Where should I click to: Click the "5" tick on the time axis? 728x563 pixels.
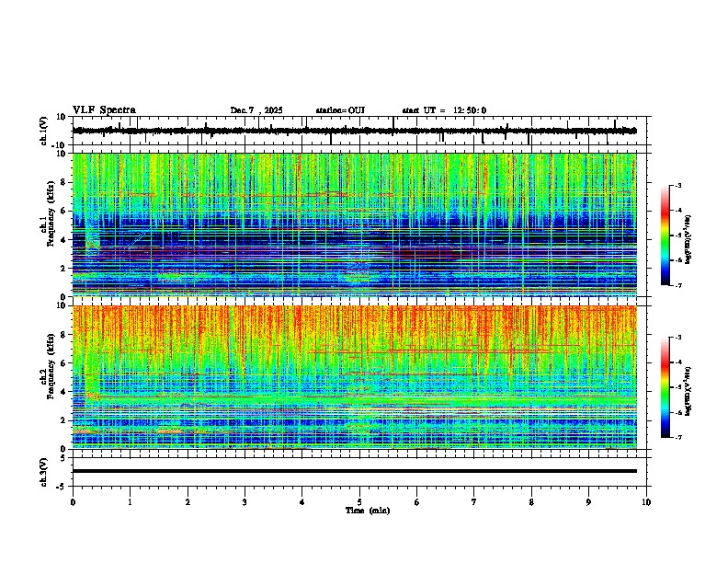[x=359, y=502]
